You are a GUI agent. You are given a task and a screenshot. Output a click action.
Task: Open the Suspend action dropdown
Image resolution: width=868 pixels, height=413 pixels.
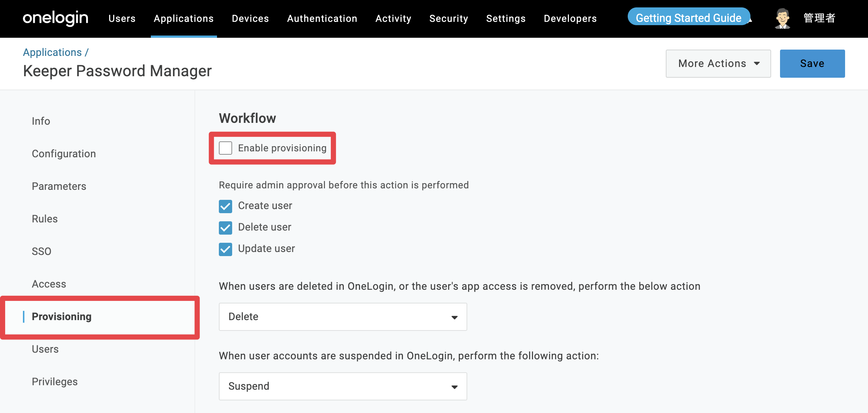coord(343,386)
